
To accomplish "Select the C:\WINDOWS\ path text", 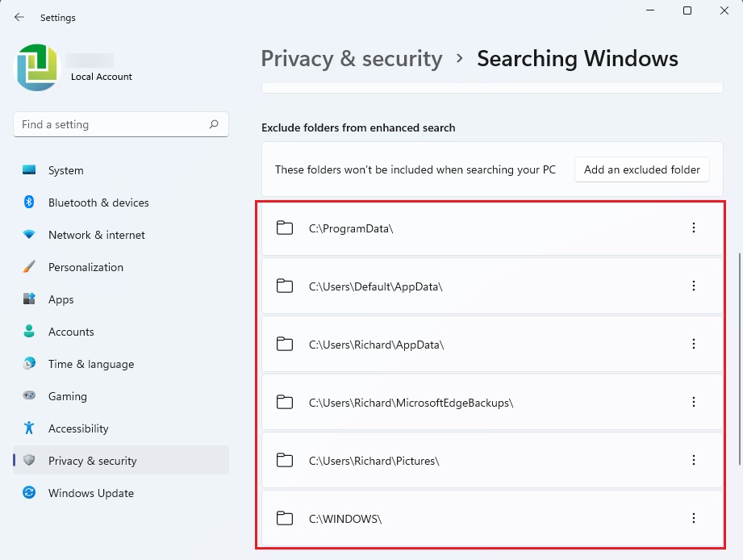I will tap(345, 520).
